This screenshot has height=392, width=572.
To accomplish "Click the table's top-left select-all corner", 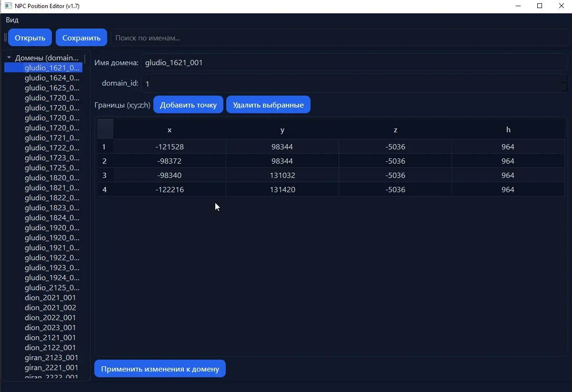I will [x=105, y=129].
